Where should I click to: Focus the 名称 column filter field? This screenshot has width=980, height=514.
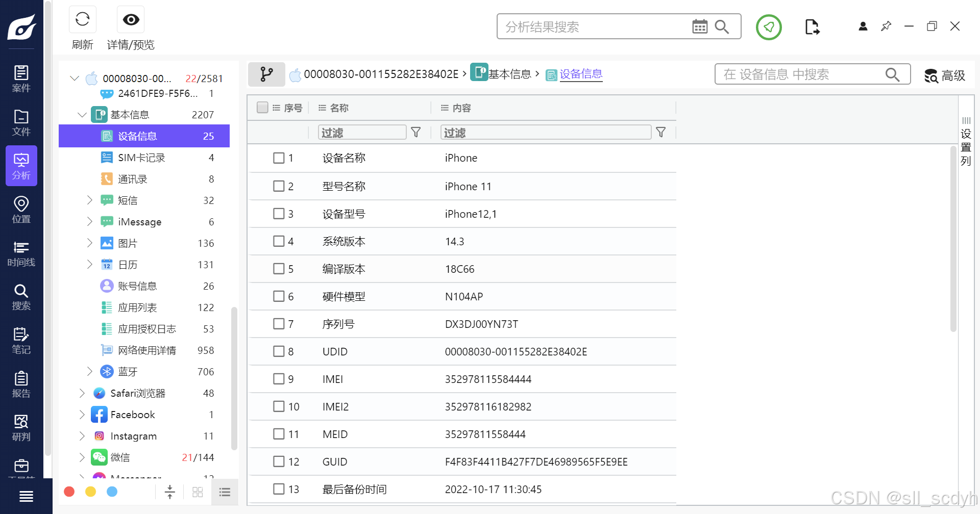coord(362,133)
